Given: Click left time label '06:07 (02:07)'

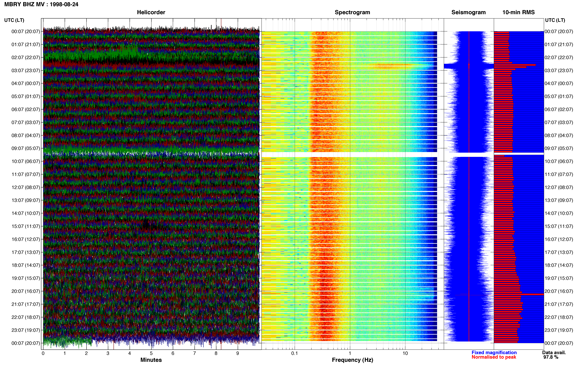Looking at the screenshot, I should point(26,109).
